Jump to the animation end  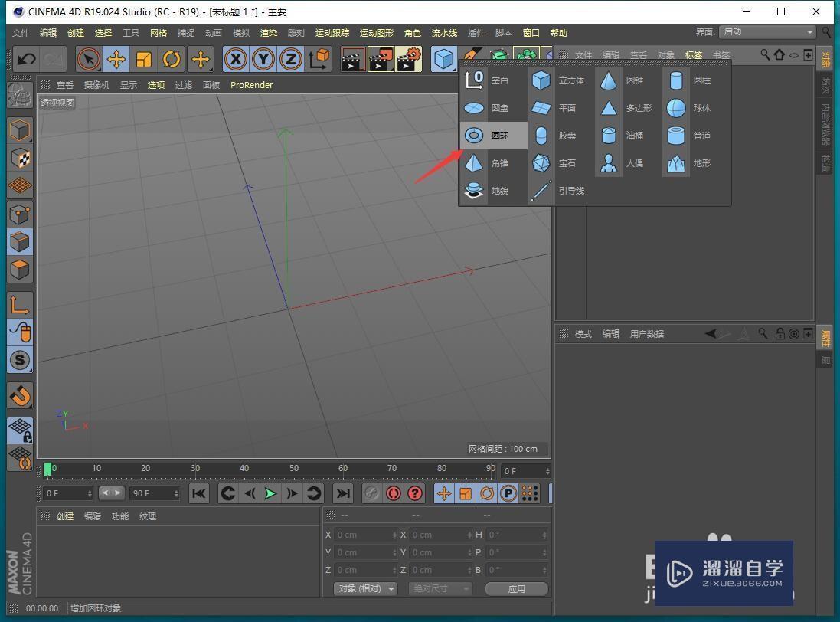tap(343, 493)
